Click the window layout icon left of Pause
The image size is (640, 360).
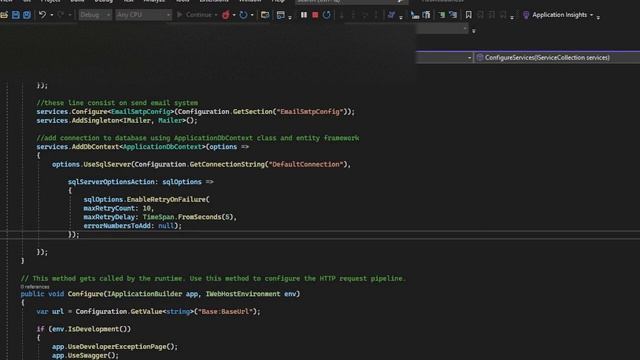(281, 15)
